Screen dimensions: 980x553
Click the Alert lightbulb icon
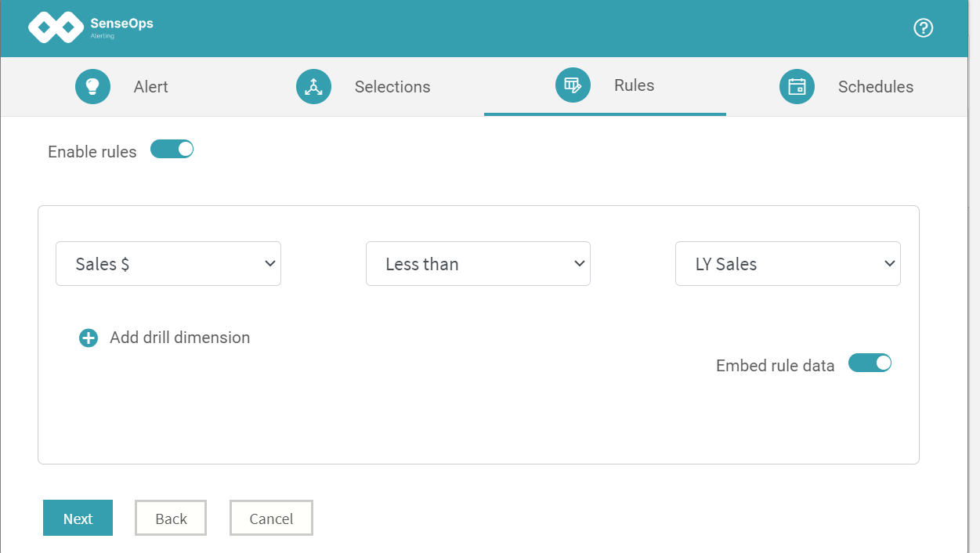92,86
